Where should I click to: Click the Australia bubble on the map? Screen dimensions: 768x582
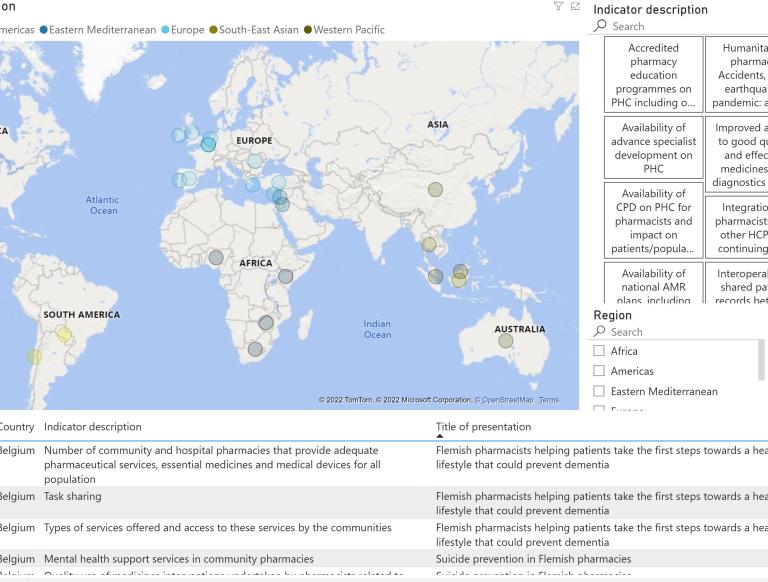coord(506,341)
